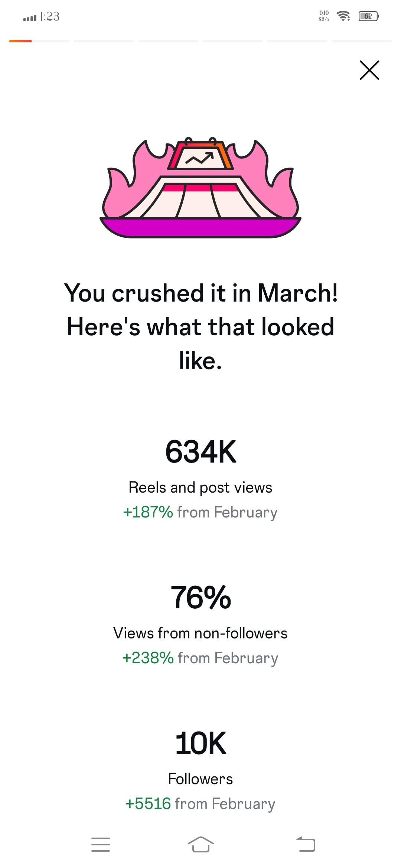Screen dimensions: 401x868
Task: Jump to the third story progress segment
Action: (168, 41)
